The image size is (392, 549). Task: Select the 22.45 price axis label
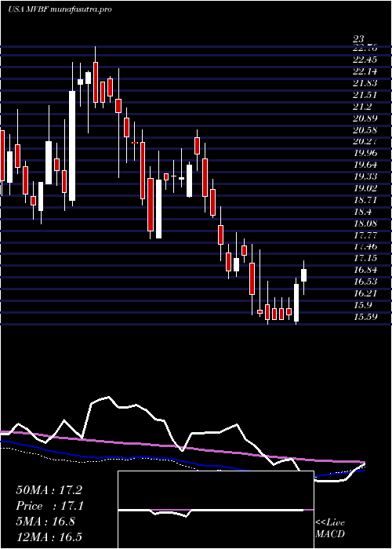(365, 60)
